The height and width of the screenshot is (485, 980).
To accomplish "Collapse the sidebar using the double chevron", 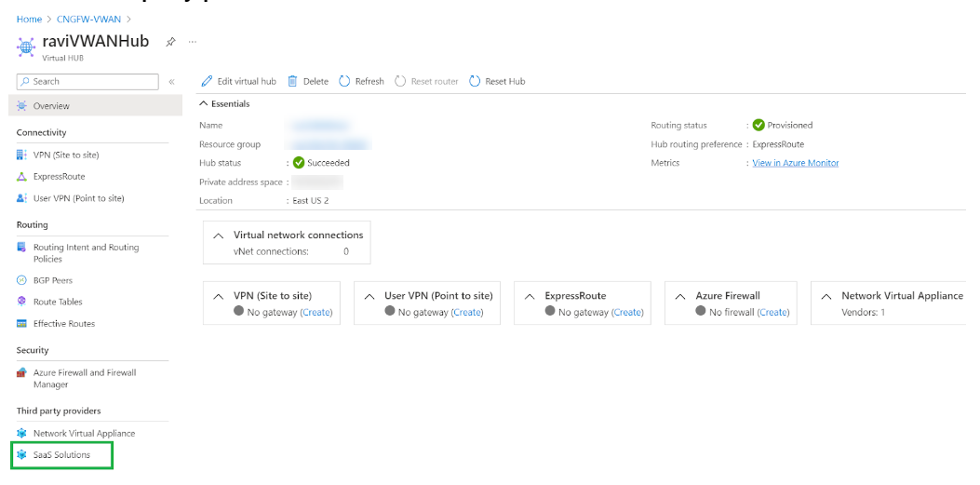I will coord(172,82).
